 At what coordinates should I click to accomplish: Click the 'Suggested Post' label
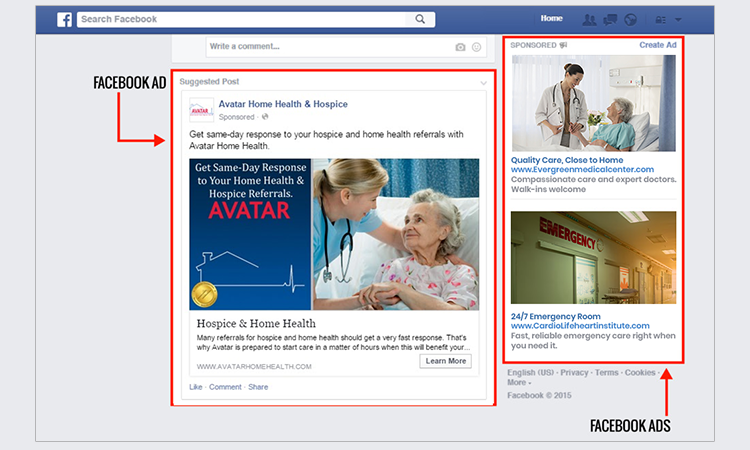(209, 82)
